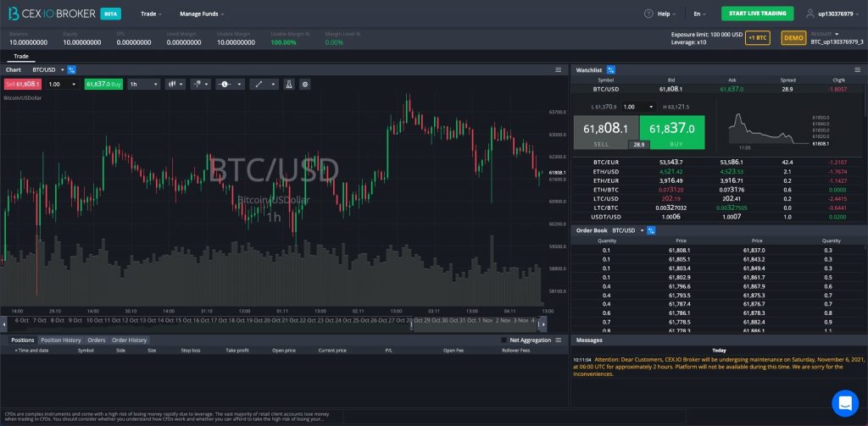Select the ETH/EUR watchlist row

point(717,180)
